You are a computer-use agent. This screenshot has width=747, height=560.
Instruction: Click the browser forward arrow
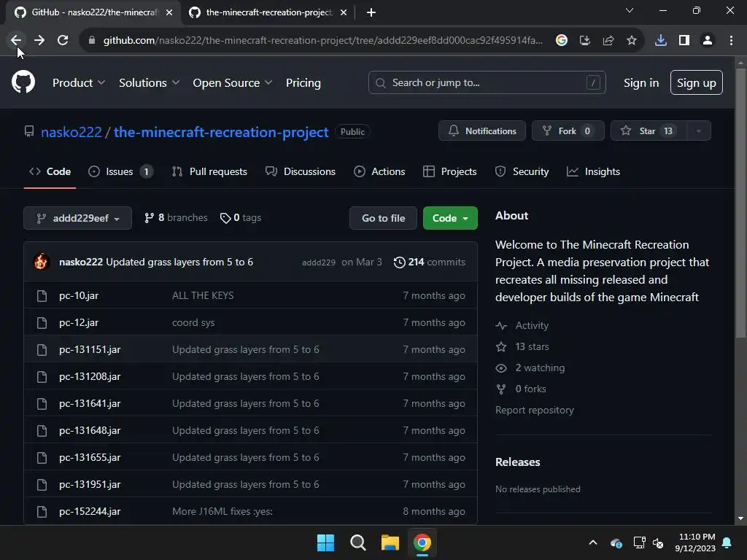coord(39,41)
